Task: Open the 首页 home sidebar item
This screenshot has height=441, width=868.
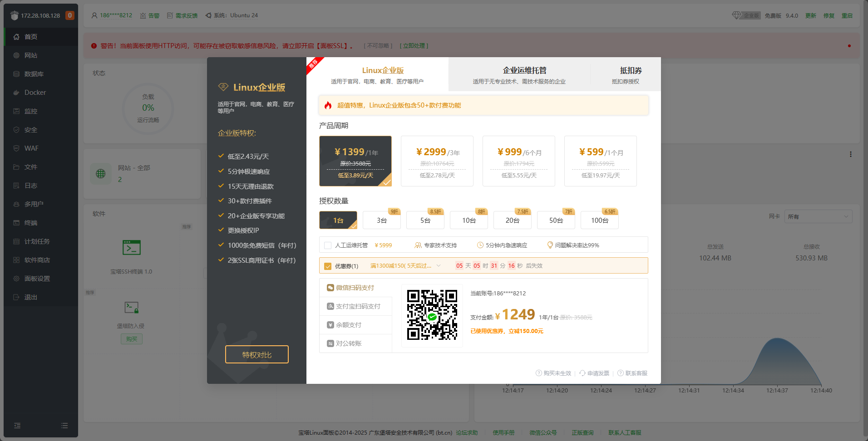Action: tap(41, 37)
